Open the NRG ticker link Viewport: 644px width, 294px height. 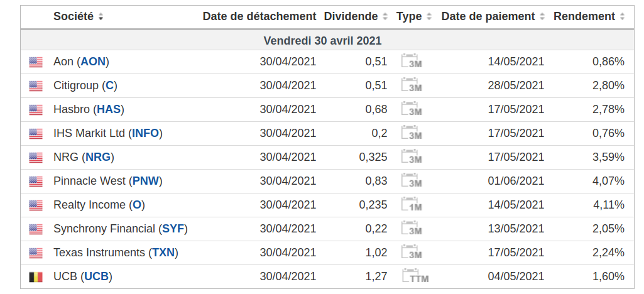[98, 157]
